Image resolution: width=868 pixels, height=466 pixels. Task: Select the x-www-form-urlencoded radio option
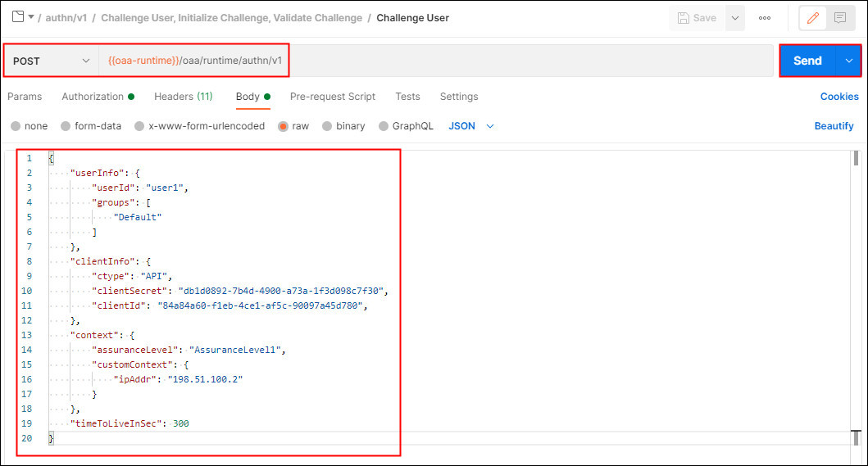(x=139, y=126)
